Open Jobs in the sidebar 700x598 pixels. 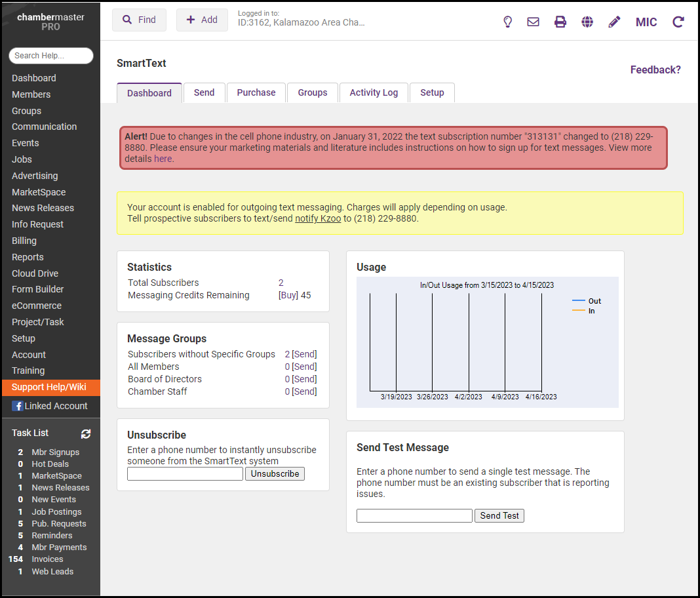point(22,159)
